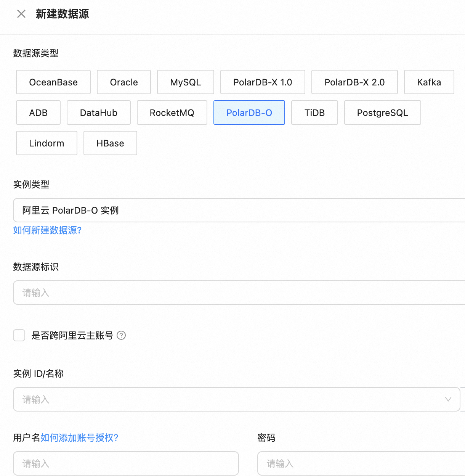Pick PolarDB-X 1.0 data source type
This screenshot has width=465, height=476.
pyautogui.click(x=263, y=82)
